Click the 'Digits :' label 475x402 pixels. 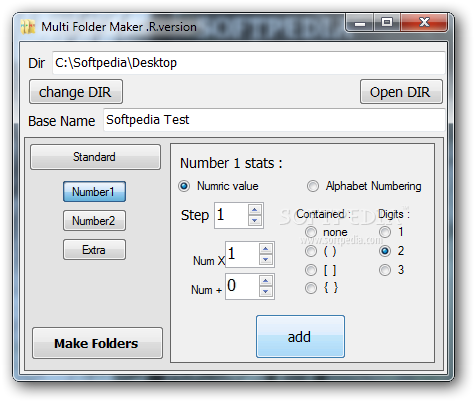394,214
